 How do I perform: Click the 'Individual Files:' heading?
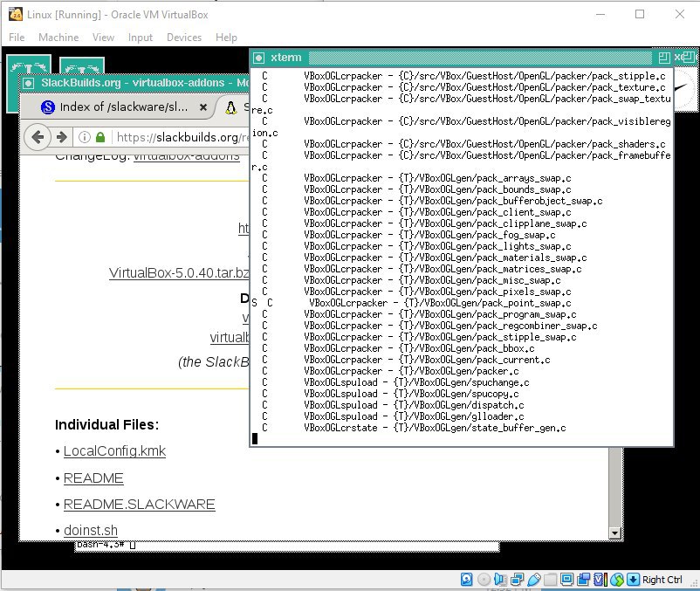pyautogui.click(x=106, y=424)
